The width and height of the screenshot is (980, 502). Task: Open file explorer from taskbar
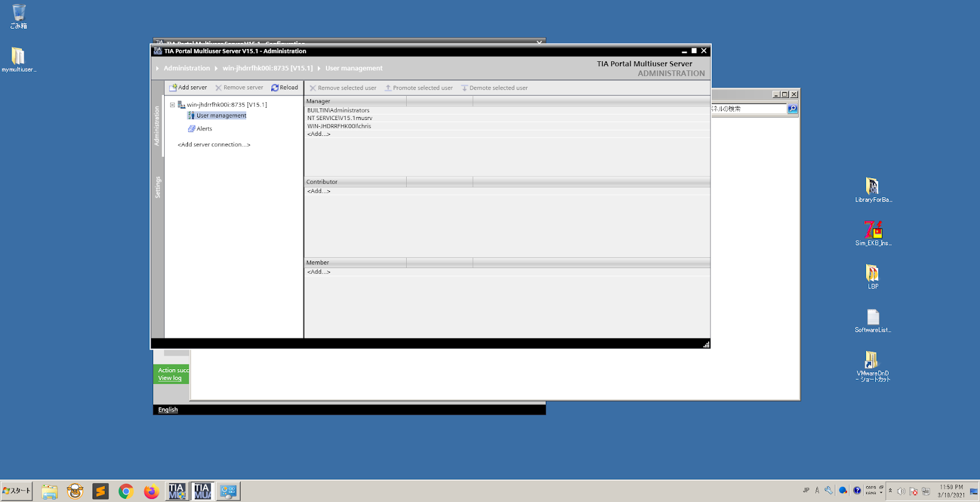[x=50, y=492]
